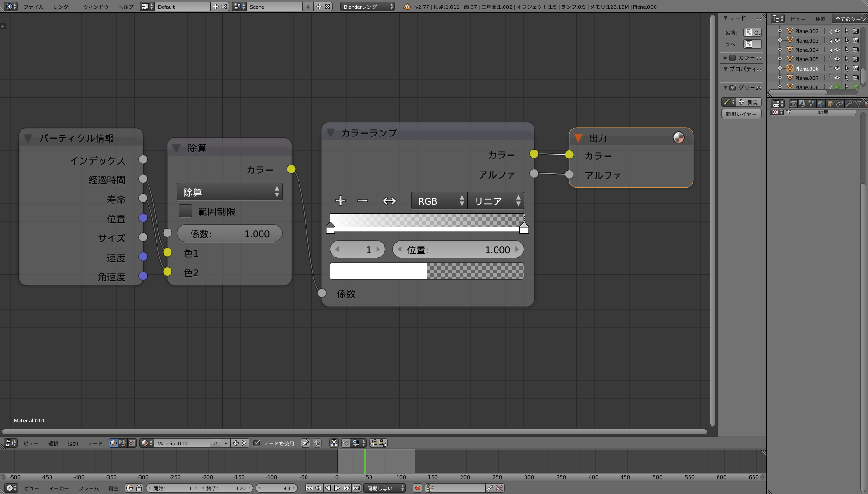Screen dimensions: 868x494
Task: Click the render layers properties tab icon
Action: tap(802, 104)
